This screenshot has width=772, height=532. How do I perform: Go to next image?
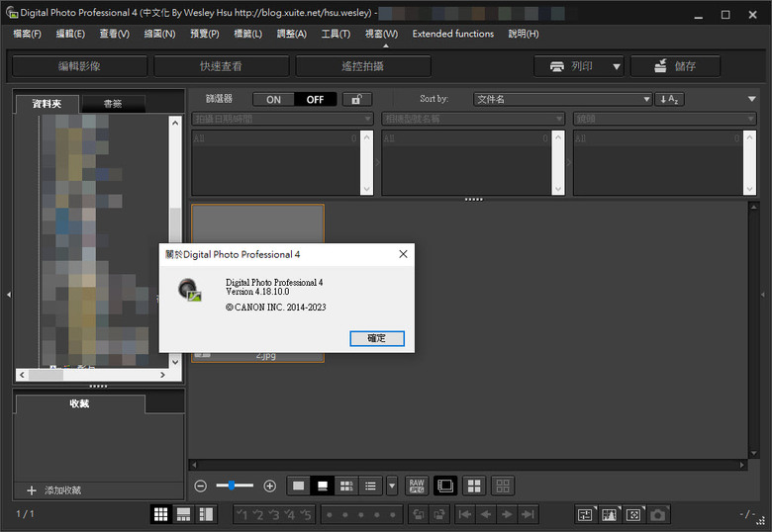pyautogui.click(x=507, y=515)
